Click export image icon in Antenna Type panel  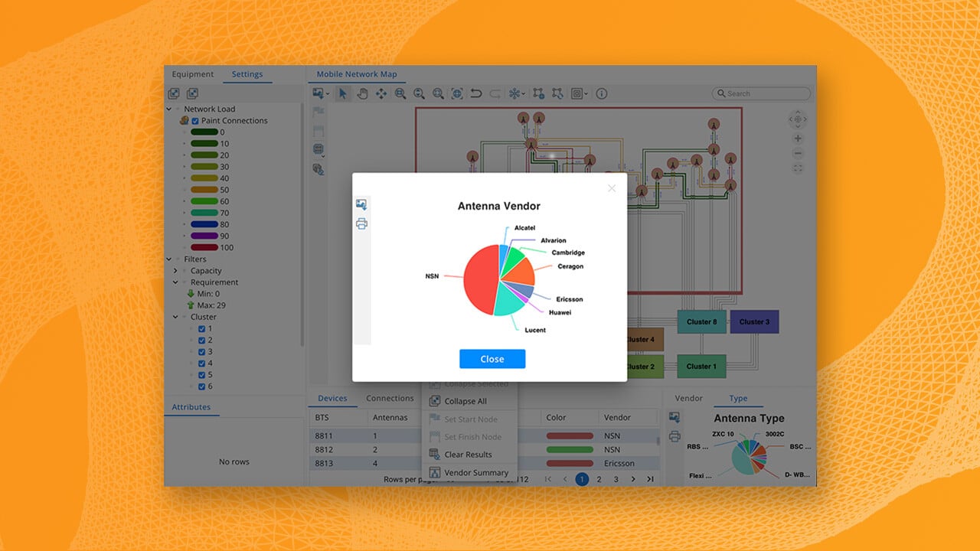point(675,417)
